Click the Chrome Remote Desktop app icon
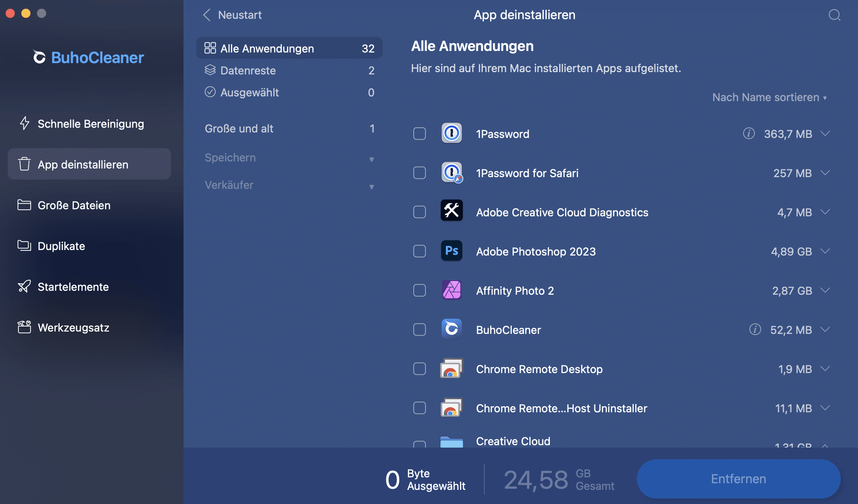This screenshot has height=504, width=858. tap(452, 368)
